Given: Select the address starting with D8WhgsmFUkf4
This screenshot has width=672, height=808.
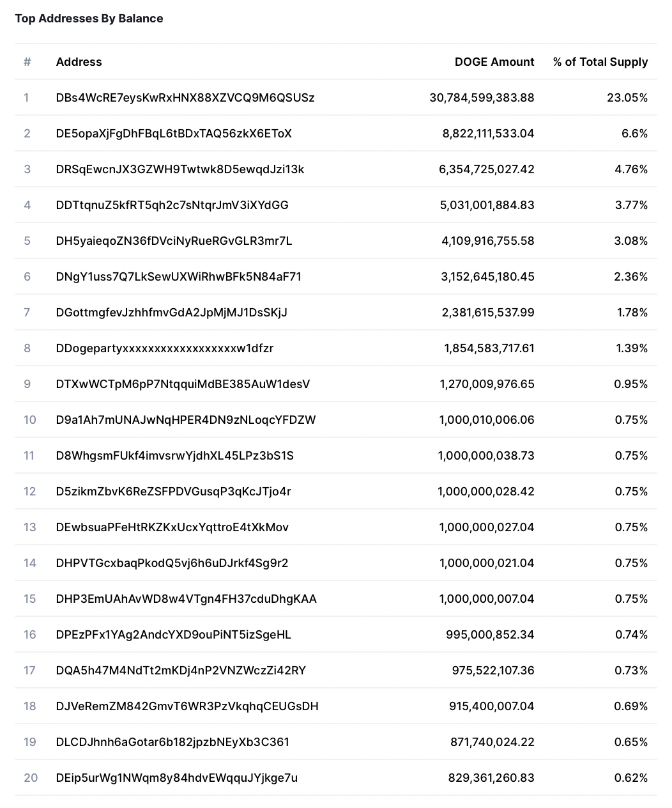Looking at the screenshot, I should (175, 456).
